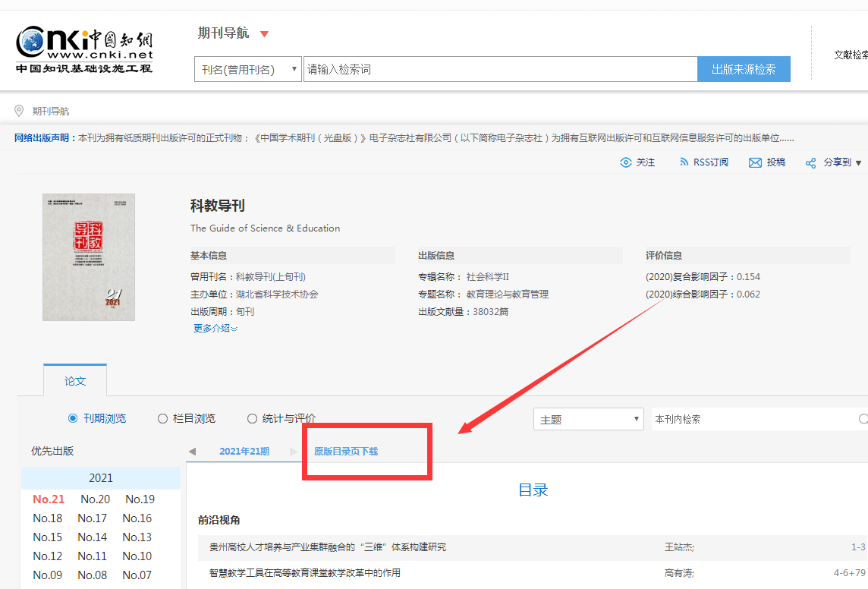Switch to the 论文 tab
This screenshot has width=868, height=589.
tap(74, 381)
